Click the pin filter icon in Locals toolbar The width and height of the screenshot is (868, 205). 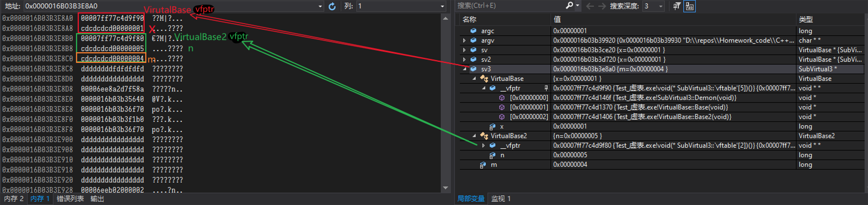point(677,6)
